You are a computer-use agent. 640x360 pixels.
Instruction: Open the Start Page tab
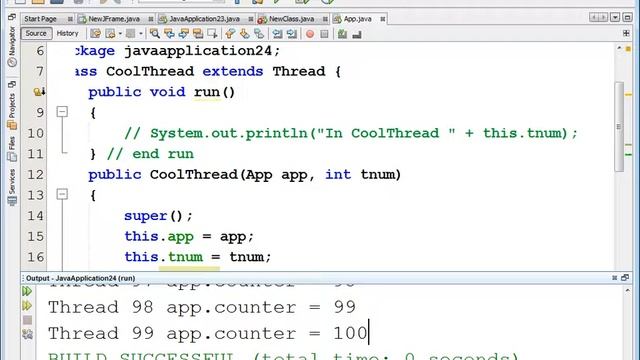coord(40,19)
